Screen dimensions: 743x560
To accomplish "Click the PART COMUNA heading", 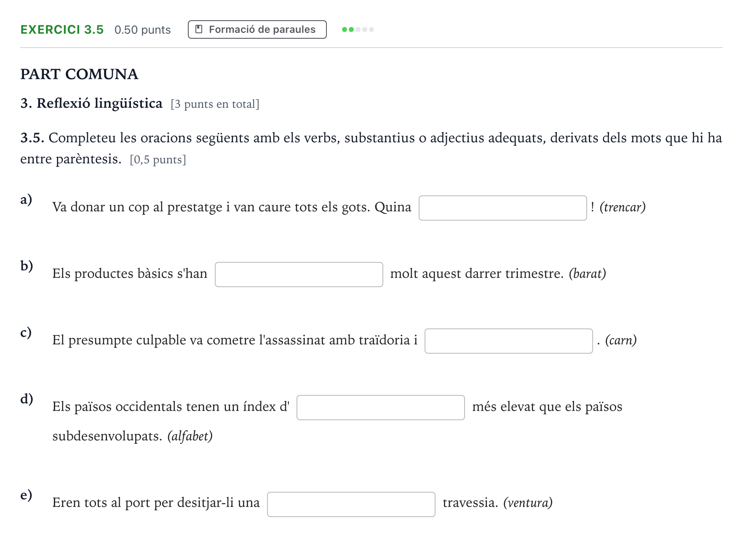I will (x=79, y=74).
